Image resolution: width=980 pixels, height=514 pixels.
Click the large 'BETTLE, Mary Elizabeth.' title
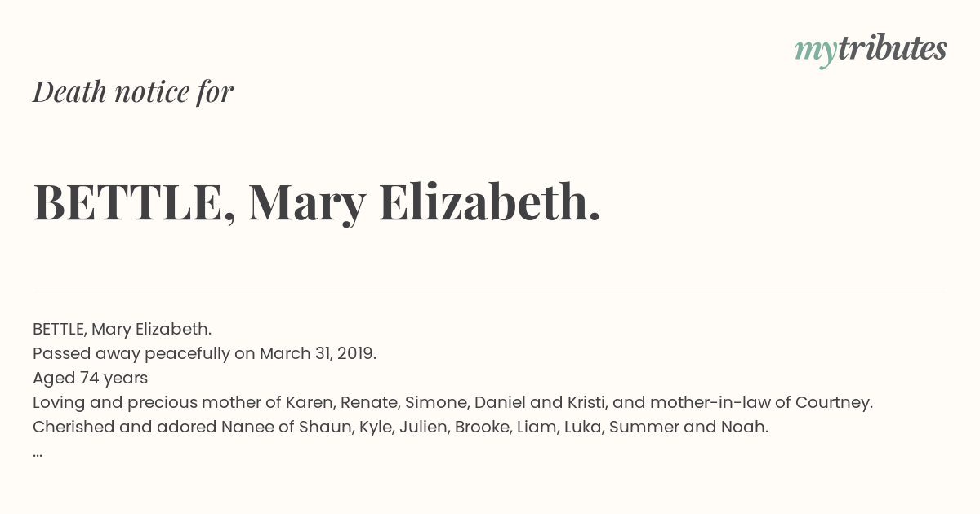[x=317, y=202]
